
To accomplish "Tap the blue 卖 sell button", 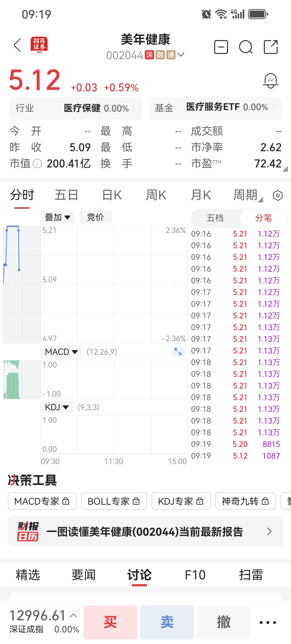I will [x=167, y=622].
